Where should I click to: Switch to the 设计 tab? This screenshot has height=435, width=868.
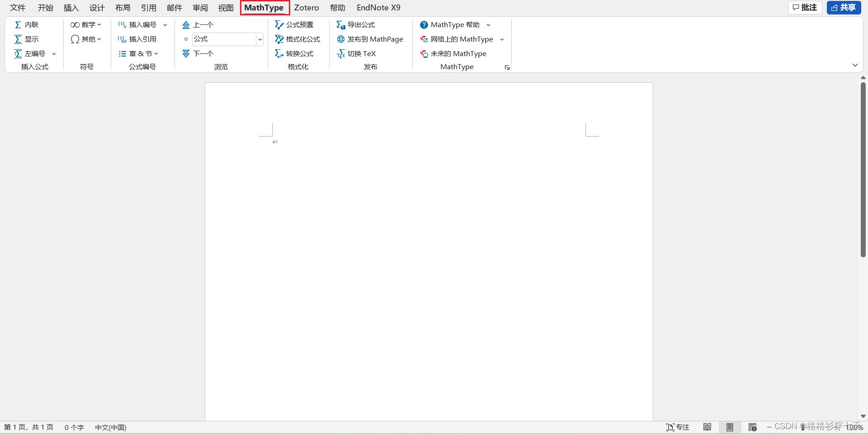[x=97, y=8]
